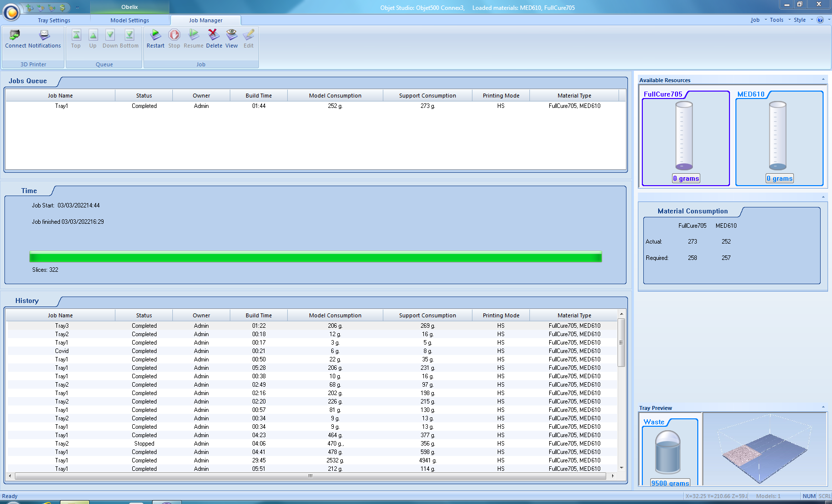
Task: Expand the quick access toolbar chevron
Action: [77, 7]
